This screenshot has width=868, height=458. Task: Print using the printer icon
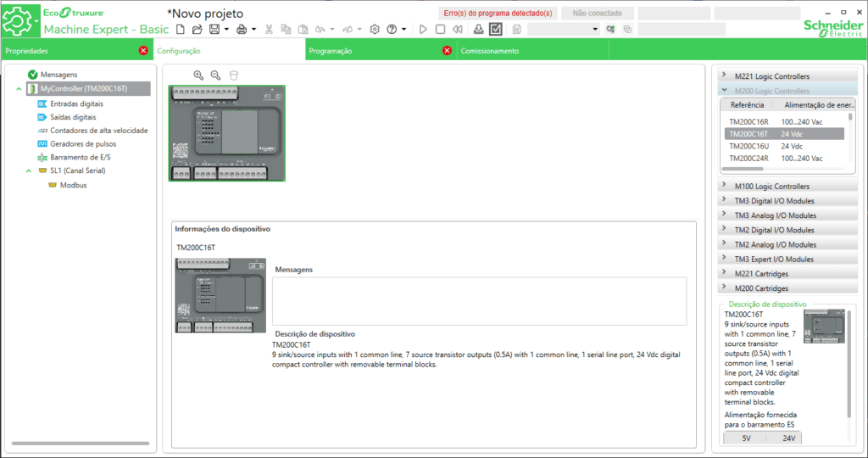[x=242, y=30]
